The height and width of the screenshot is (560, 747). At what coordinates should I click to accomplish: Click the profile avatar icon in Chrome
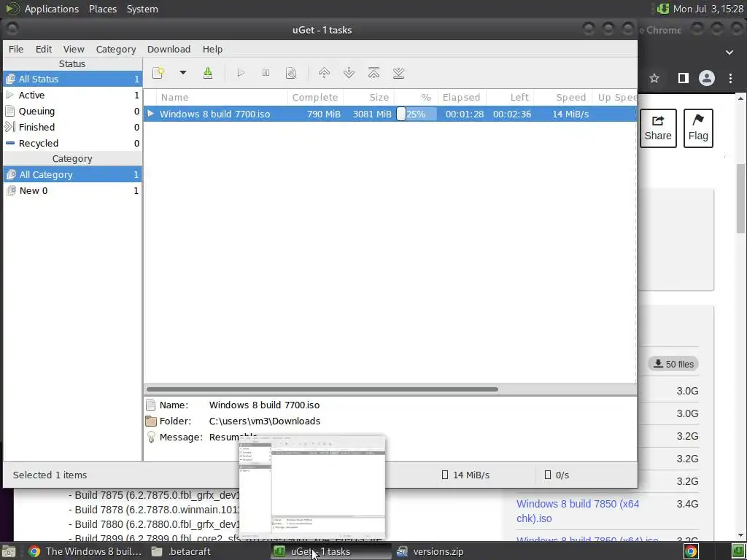pyautogui.click(x=706, y=78)
